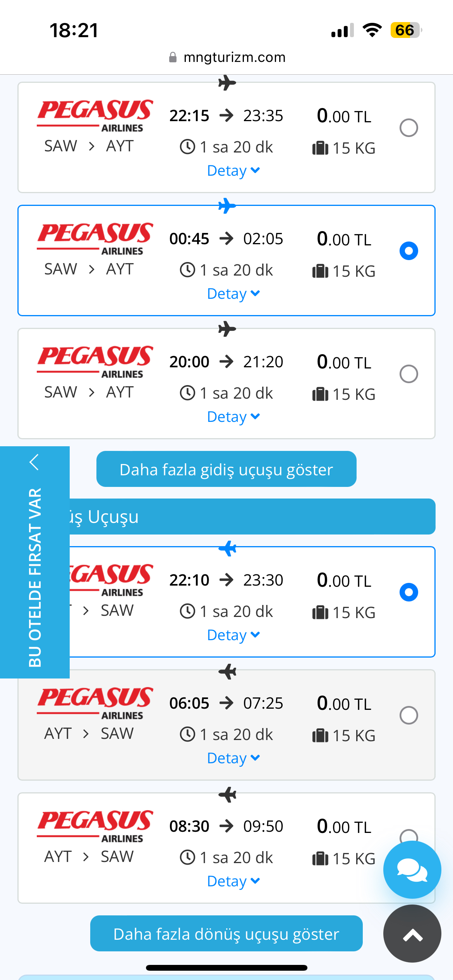
Task: Select the 06:05 AYT to SAW return flight
Action: pyautogui.click(x=408, y=715)
